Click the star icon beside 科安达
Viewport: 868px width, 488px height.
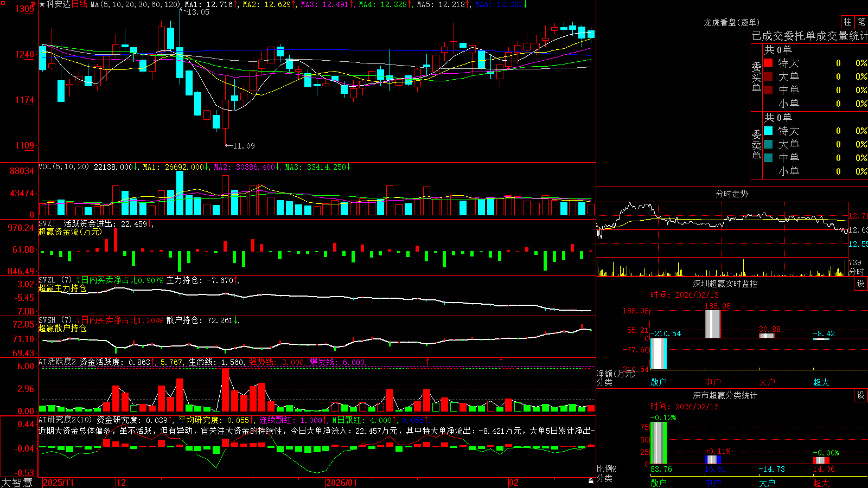(42, 4)
